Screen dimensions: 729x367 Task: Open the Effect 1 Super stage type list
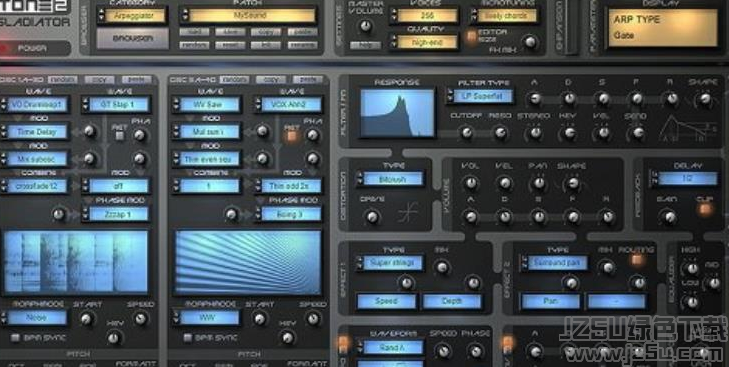tap(390, 262)
